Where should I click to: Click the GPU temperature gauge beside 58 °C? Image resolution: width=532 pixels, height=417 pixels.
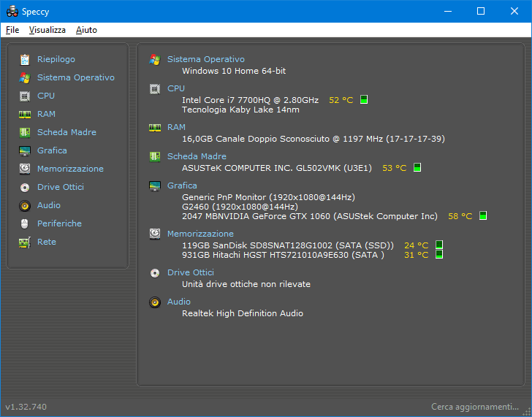pos(483,216)
